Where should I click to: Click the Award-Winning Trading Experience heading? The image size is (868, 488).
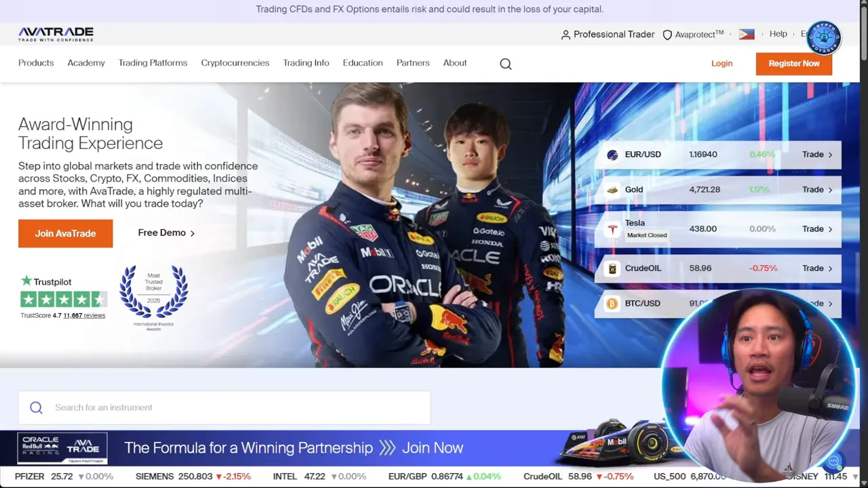(x=91, y=134)
